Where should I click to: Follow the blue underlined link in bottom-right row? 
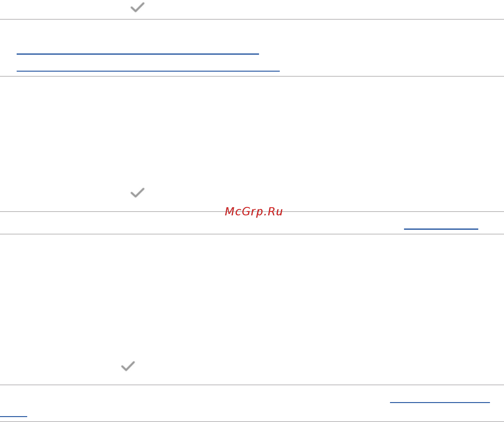pos(440,402)
